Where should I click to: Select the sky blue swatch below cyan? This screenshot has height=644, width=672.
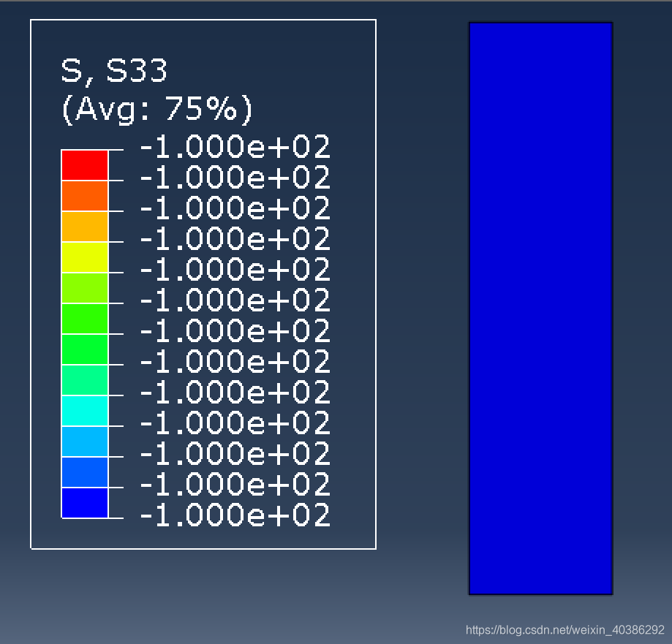pos(85,442)
